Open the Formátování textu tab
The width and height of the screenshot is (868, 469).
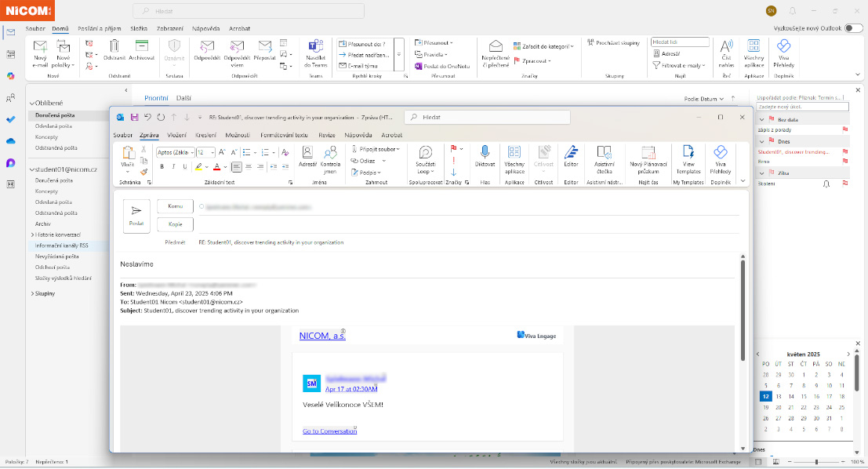click(x=285, y=135)
